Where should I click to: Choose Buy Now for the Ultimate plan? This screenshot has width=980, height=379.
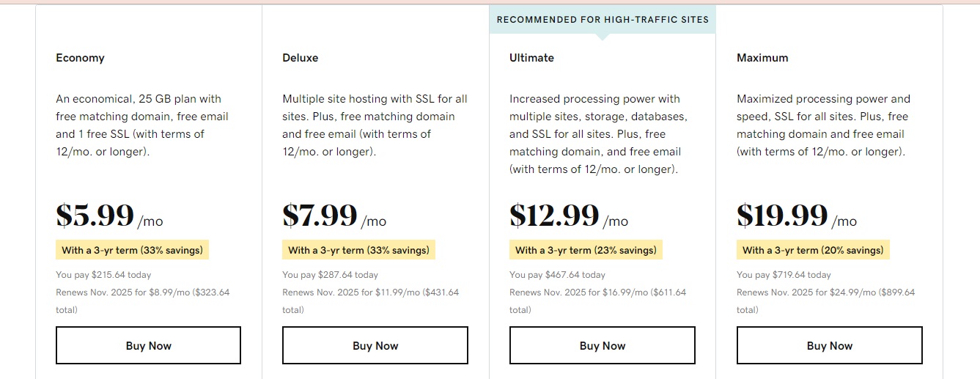coord(602,345)
